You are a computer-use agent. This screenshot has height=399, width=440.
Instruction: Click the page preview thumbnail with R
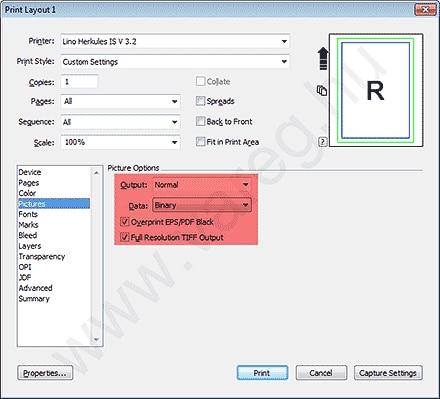click(x=376, y=90)
